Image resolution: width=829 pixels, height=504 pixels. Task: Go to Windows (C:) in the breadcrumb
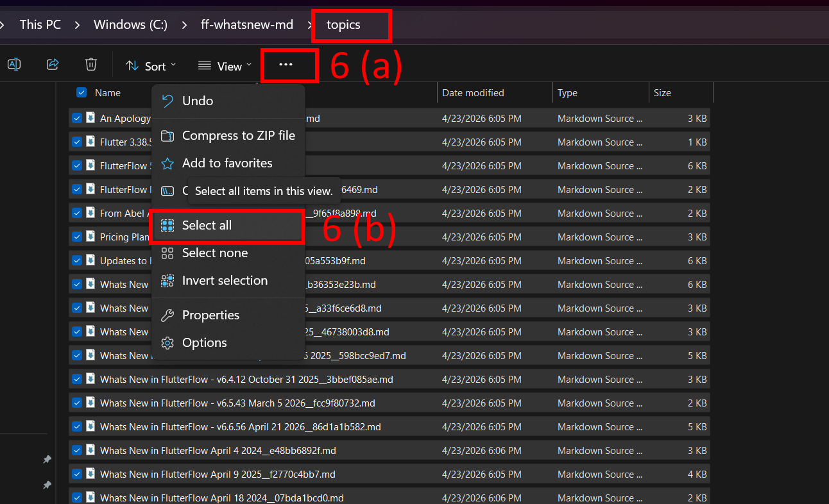[130, 25]
